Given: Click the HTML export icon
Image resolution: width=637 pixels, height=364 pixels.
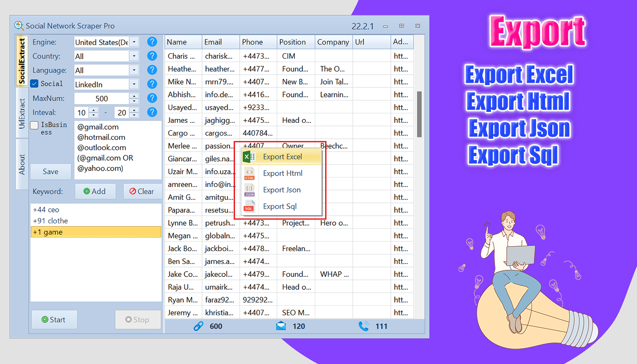Looking at the screenshot, I should tap(249, 173).
